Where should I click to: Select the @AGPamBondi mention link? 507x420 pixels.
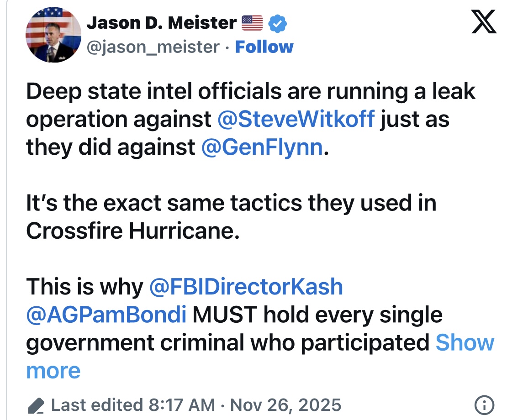click(x=106, y=315)
